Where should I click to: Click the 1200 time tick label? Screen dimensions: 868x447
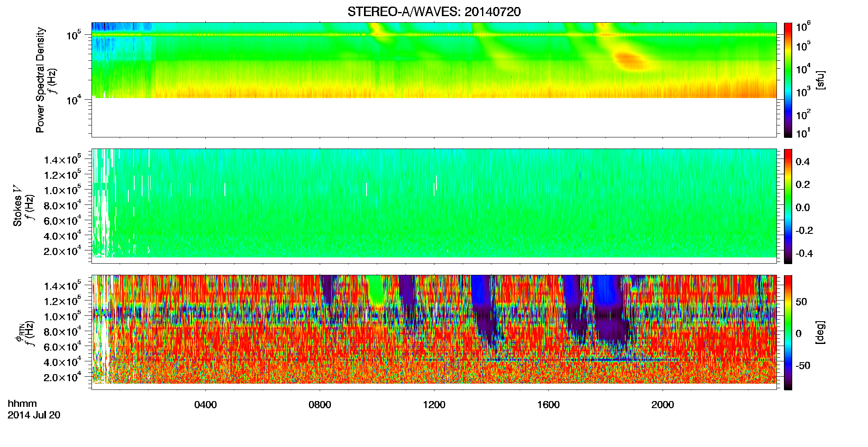tap(434, 405)
